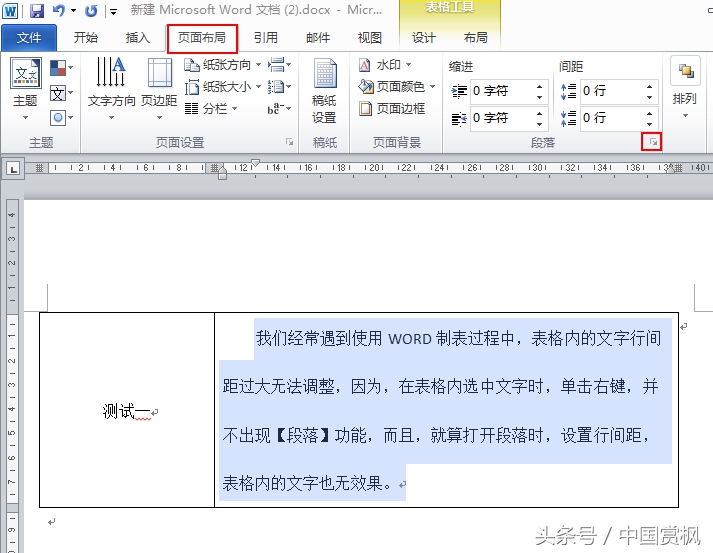Open the table tools 设计 (Design) tab

point(424,38)
